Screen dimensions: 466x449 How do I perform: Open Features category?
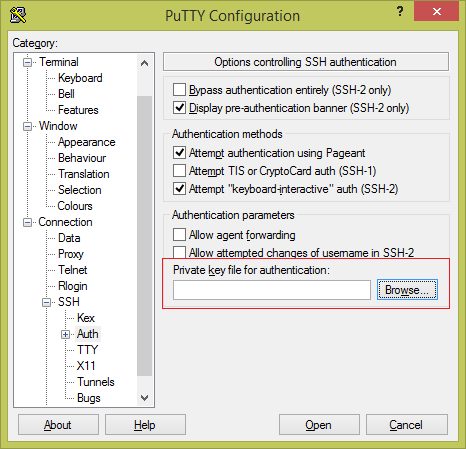coord(78,110)
